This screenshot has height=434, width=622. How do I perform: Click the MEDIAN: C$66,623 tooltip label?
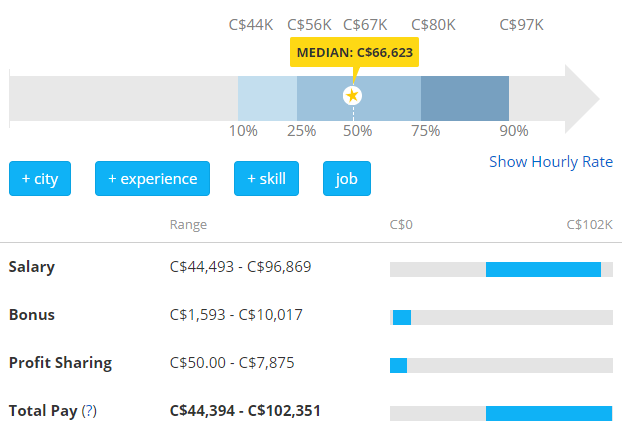(354, 52)
